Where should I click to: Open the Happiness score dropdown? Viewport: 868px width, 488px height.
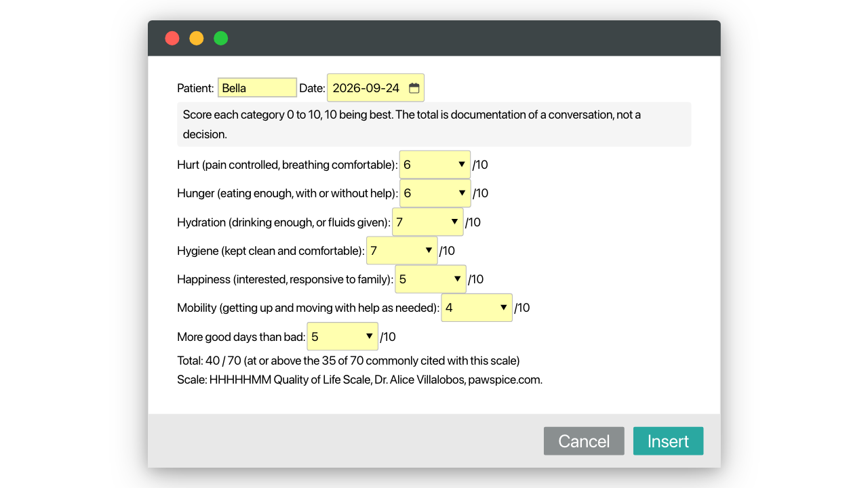coord(431,279)
